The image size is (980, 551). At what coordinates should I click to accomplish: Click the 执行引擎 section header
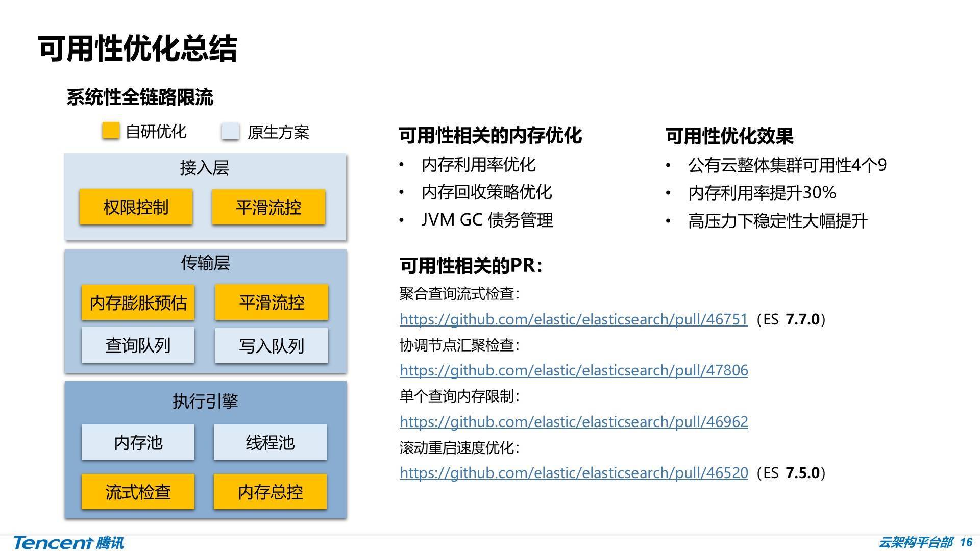pyautogui.click(x=205, y=401)
